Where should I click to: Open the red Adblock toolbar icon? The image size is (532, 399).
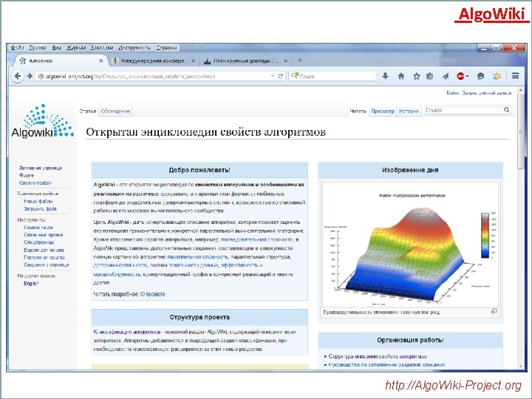tap(460, 76)
